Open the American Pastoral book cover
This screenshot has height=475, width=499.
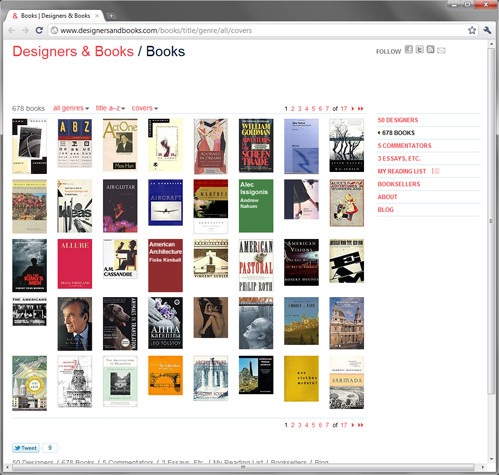tap(256, 265)
